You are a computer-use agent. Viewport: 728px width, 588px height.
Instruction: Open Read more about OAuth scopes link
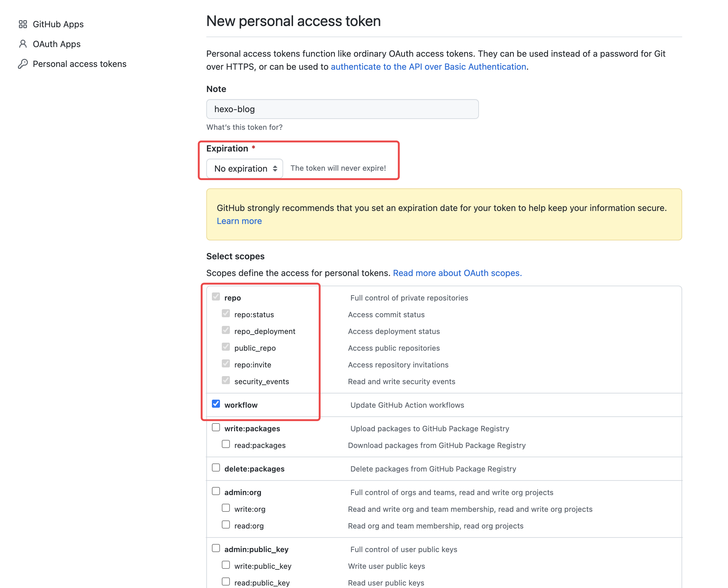[457, 273]
